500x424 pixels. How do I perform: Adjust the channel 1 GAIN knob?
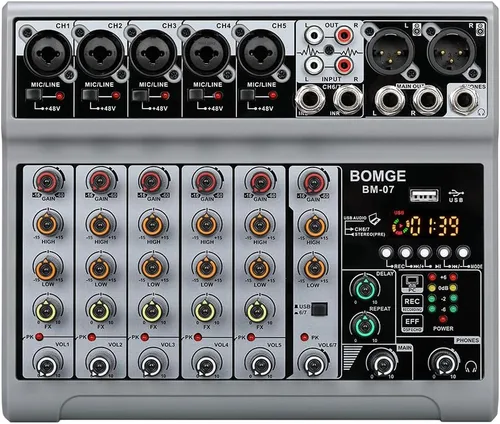point(47,182)
